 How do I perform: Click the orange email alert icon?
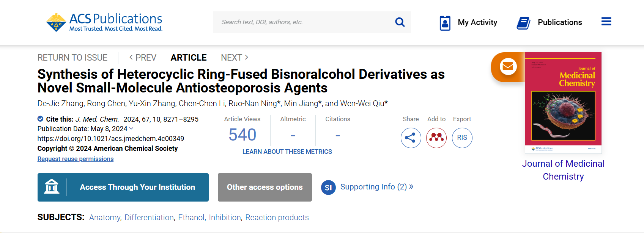(x=508, y=67)
